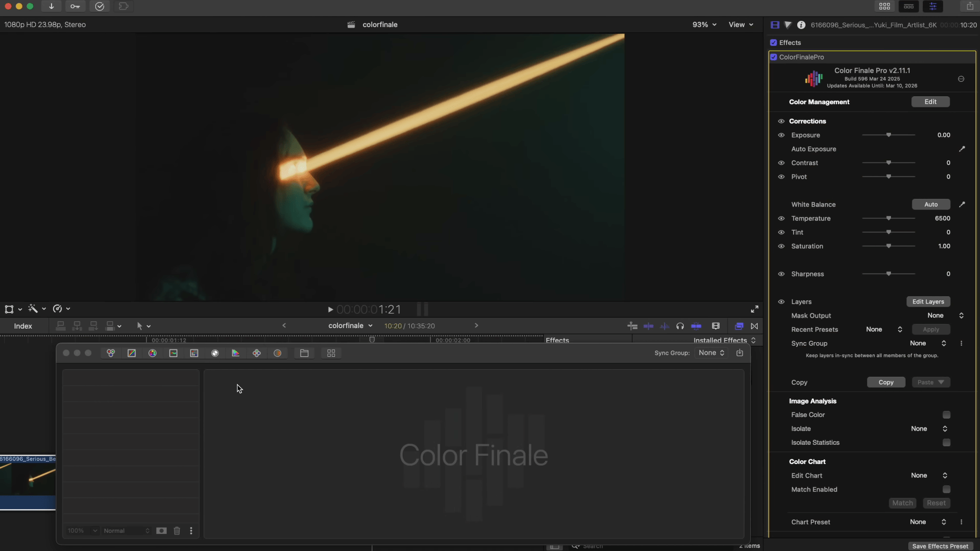The image size is (980, 551).
Task: Delete layer with the trash icon
Action: pos(177,531)
